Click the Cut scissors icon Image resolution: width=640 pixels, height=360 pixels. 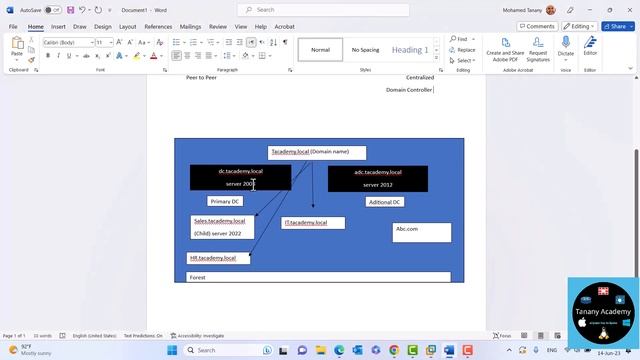(x=31, y=40)
